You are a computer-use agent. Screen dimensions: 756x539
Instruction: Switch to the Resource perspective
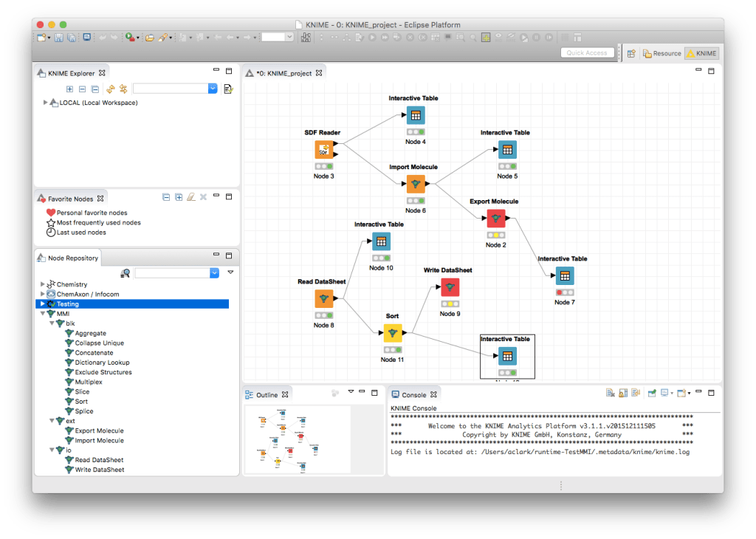[x=661, y=53]
